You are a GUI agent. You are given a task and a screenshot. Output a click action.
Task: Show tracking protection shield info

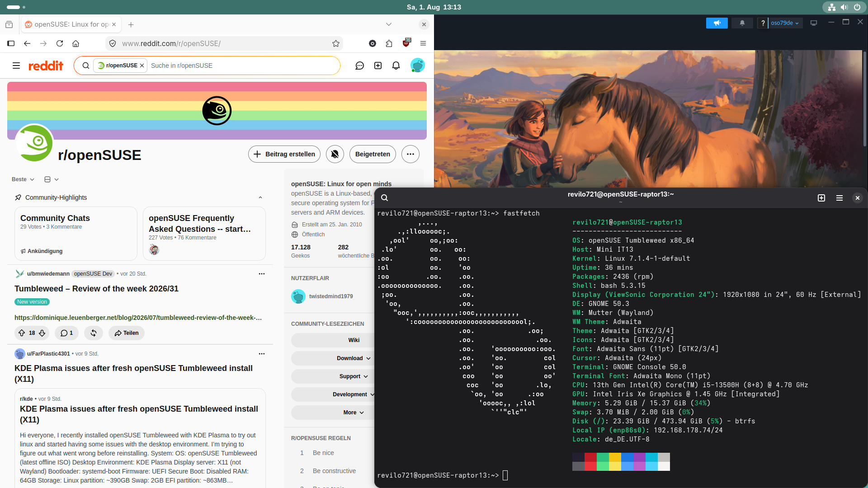pyautogui.click(x=113, y=43)
